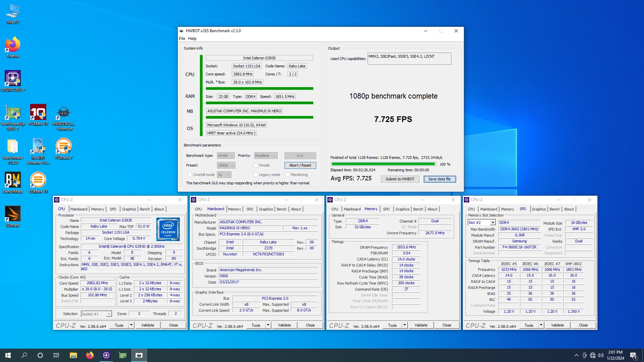Open Benchmark type 64-bit dropdown
644x362 pixels.
click(x=225, y=156)
